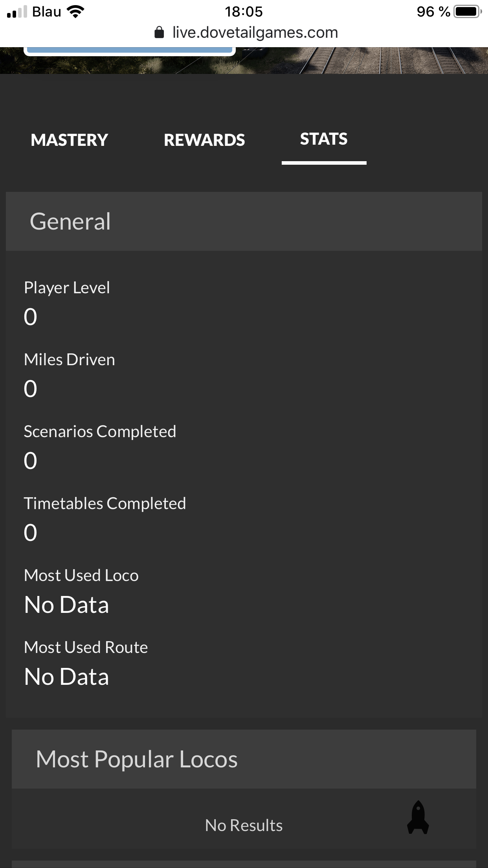This screenshot has height=868, width=488.
Task: Expand the Most Popular Locos header
Action: click(244, 759)
